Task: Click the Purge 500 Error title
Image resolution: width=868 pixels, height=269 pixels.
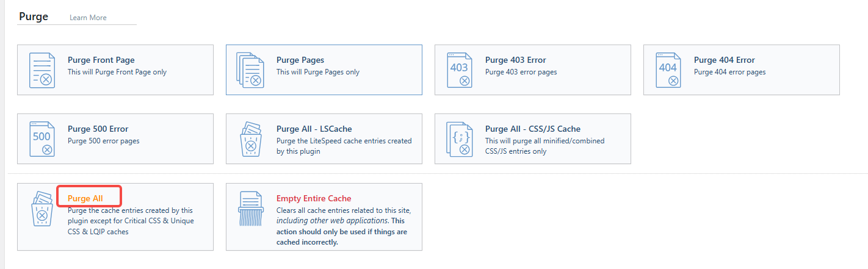Action: click(98, 129)
